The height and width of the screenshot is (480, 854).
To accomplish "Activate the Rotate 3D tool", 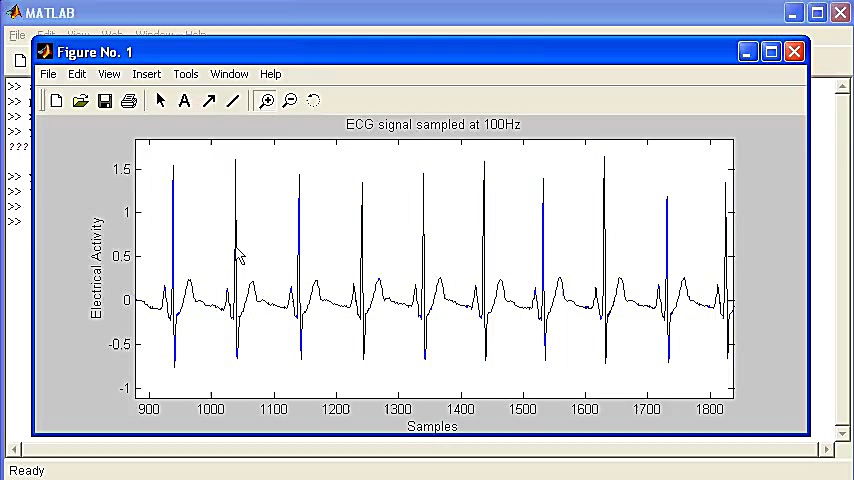I will pyautogui.click(x=313, y=100).
